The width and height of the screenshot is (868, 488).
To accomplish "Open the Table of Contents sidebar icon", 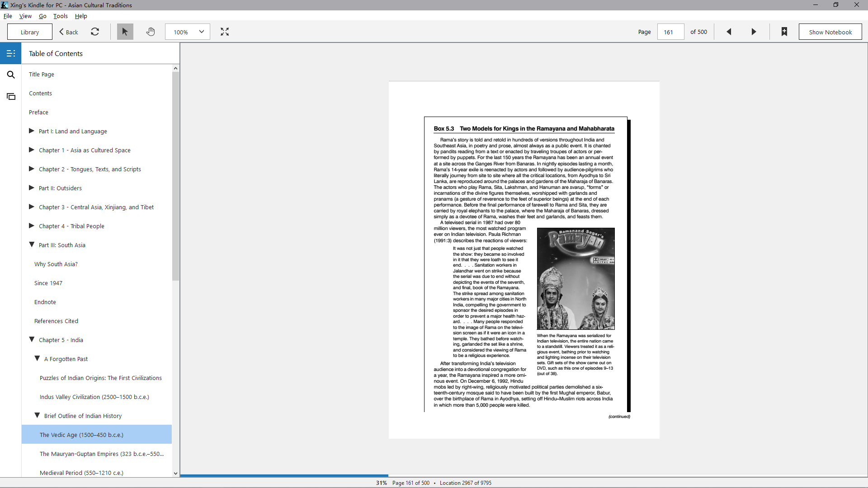I will pos(11,53).
